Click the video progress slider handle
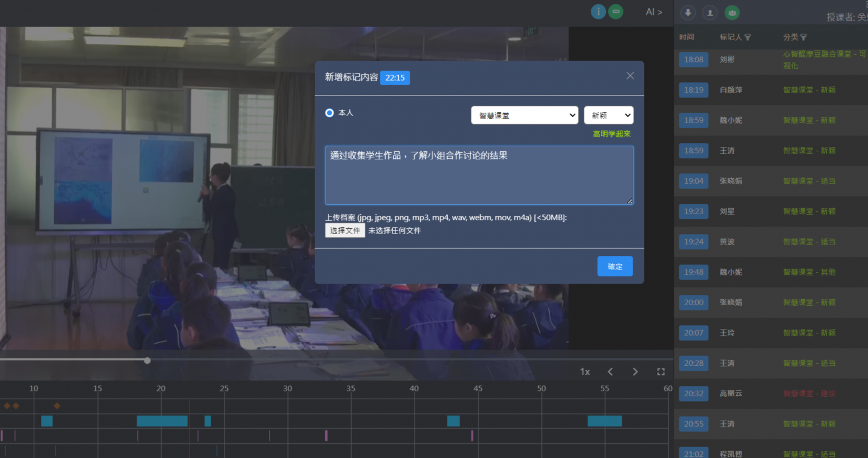Viewport: 868px width, 458px height. click(x=147, y=360)
